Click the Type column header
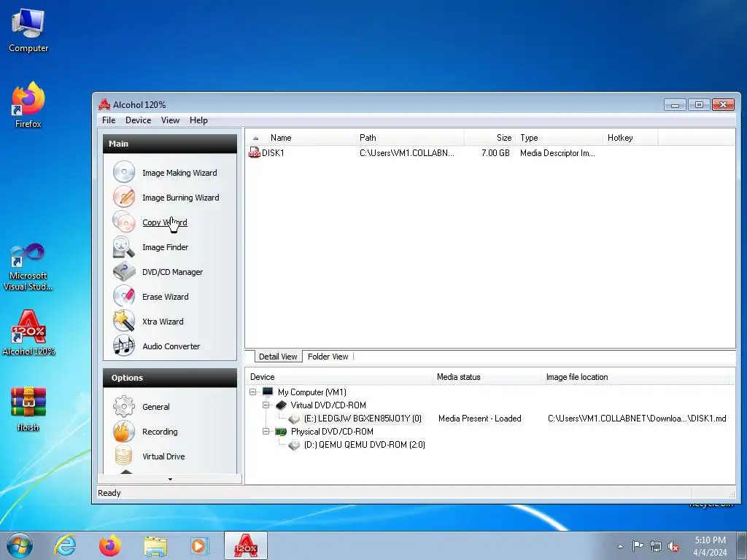Image resolution: width=747 pixels, height=560 pixels. (x=560, y=138)
